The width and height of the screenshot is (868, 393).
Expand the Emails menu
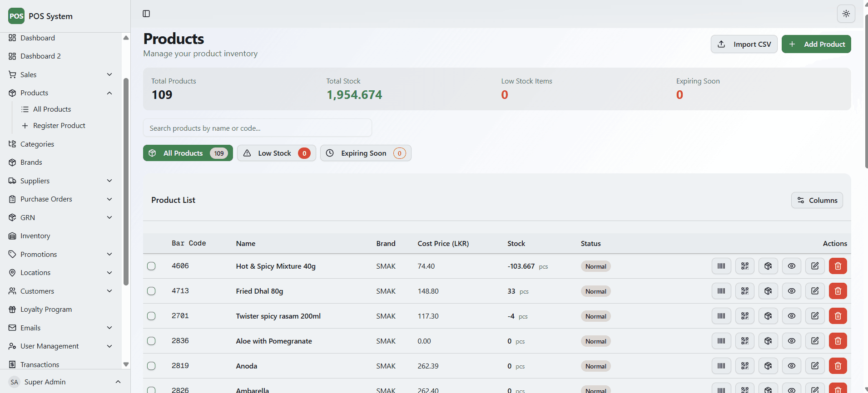click(x=60, y=328)
